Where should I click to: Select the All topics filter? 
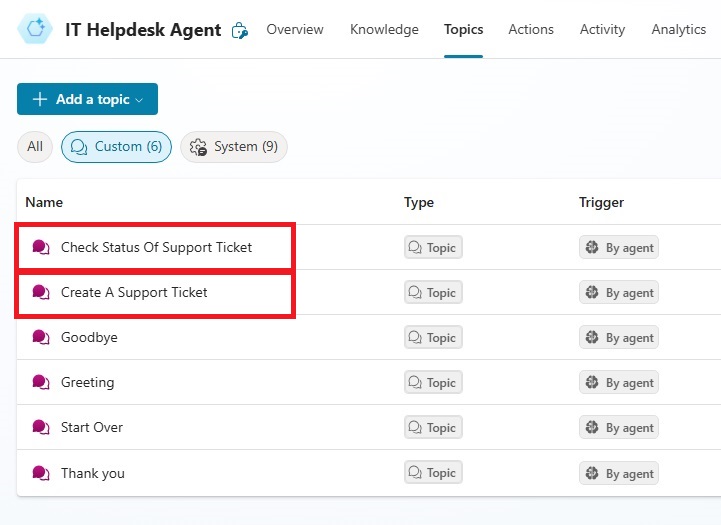(x=34, y=147)
